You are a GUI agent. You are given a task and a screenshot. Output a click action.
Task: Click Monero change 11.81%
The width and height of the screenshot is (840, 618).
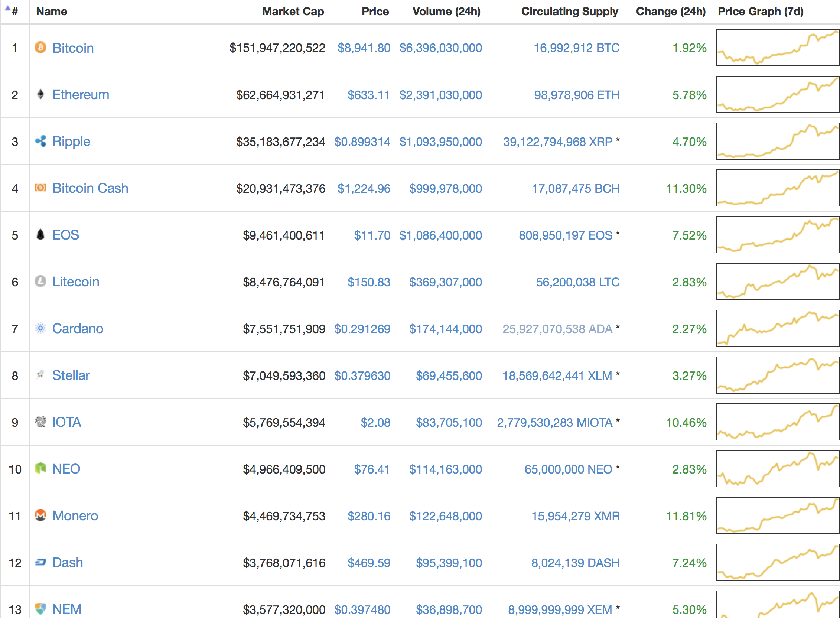pyautogui.click(x=686, y=516)
